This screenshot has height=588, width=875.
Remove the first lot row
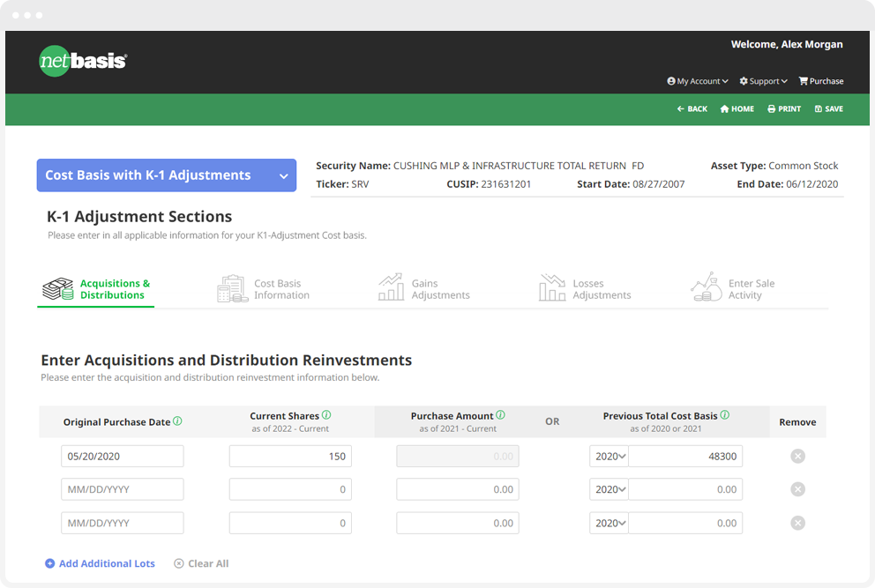[x=798, y=457]
